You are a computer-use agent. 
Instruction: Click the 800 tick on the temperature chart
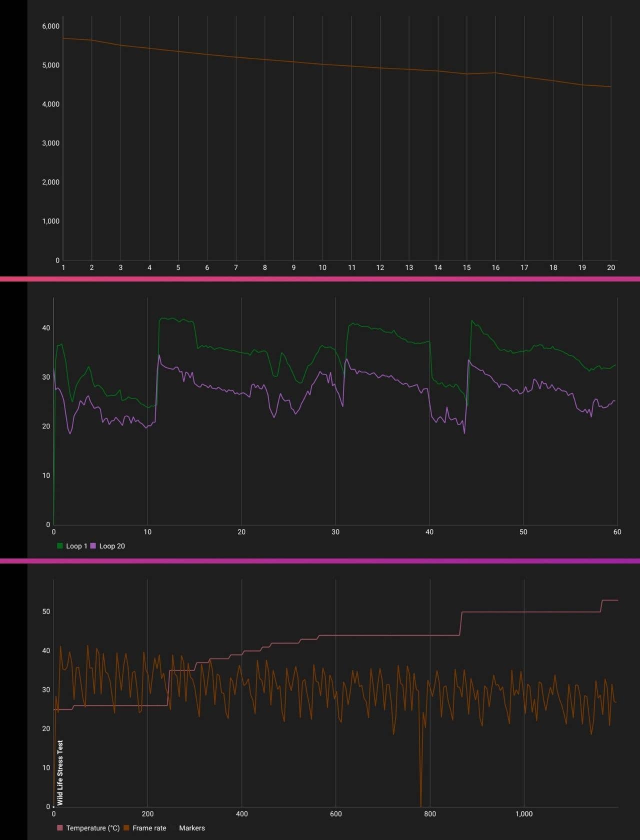(x=429, y=814)
